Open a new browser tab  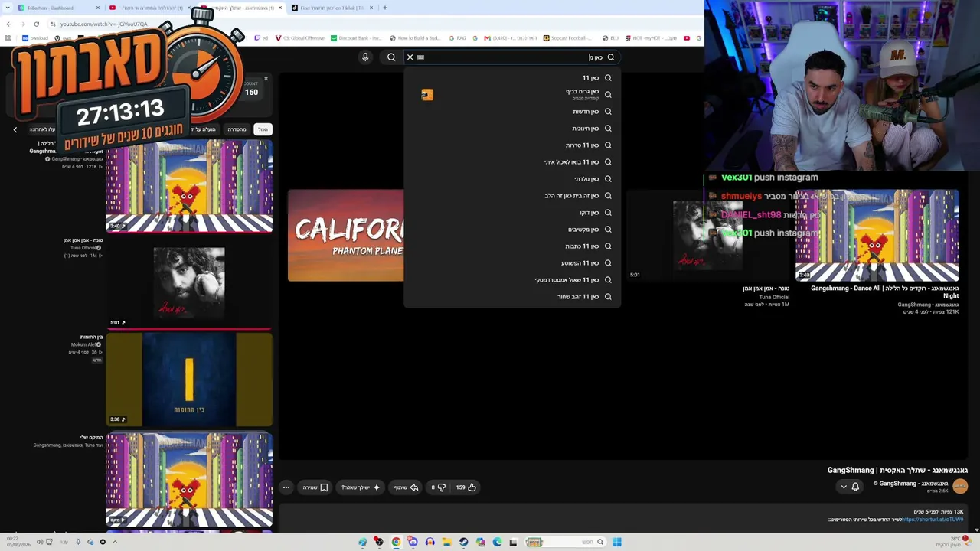coord(384,8)
